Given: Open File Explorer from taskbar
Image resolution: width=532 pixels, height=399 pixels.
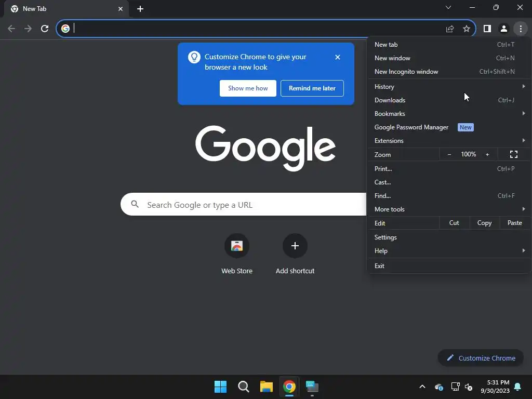Looking at the screenshot, I should point(267,387).
